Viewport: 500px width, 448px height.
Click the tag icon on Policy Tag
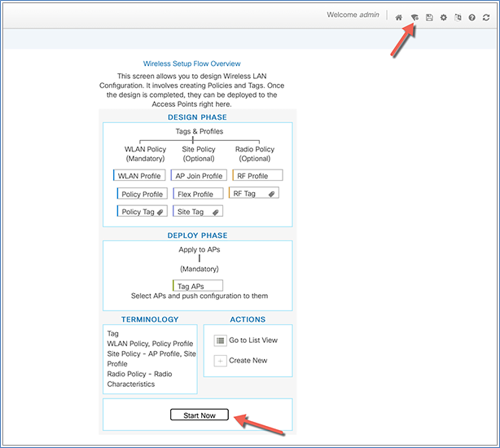pos(160,212)
